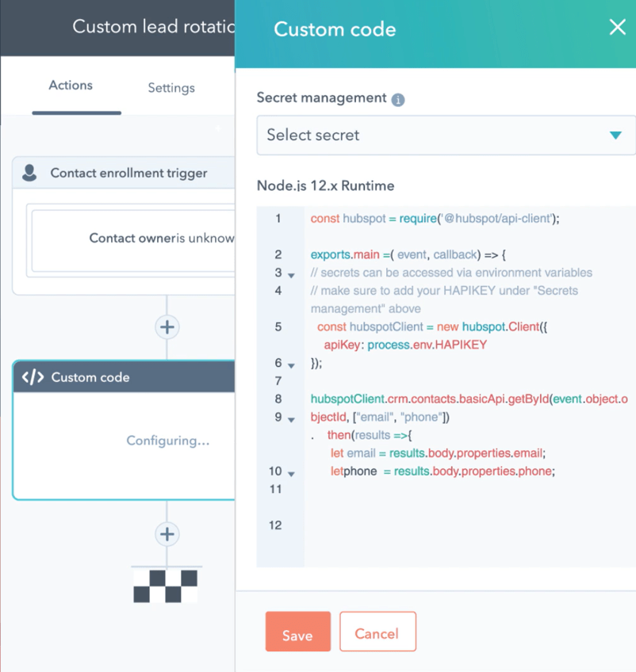Image resolution: width=636 pixels, height=672 pixels.
Task: Switch to the Actions tab
Action: click(71, 86)
